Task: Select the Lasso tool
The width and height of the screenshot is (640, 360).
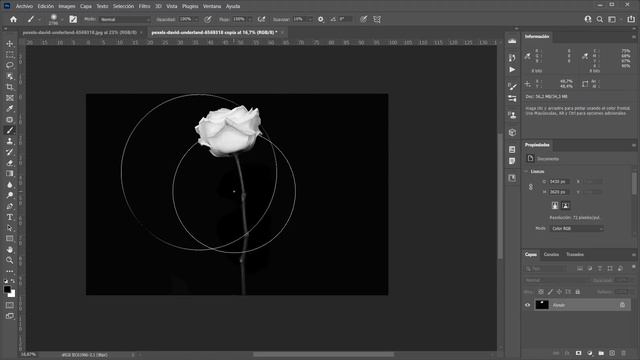Action: coord(10,65)
